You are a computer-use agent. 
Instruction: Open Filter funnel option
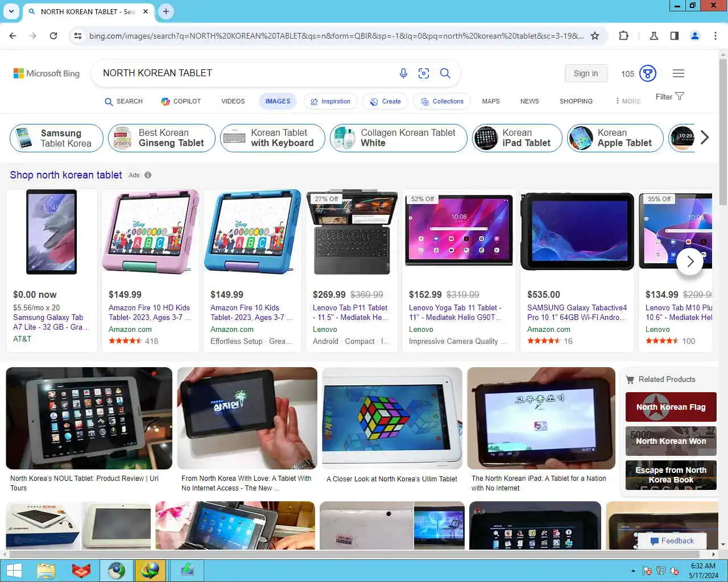pos(669,97)
